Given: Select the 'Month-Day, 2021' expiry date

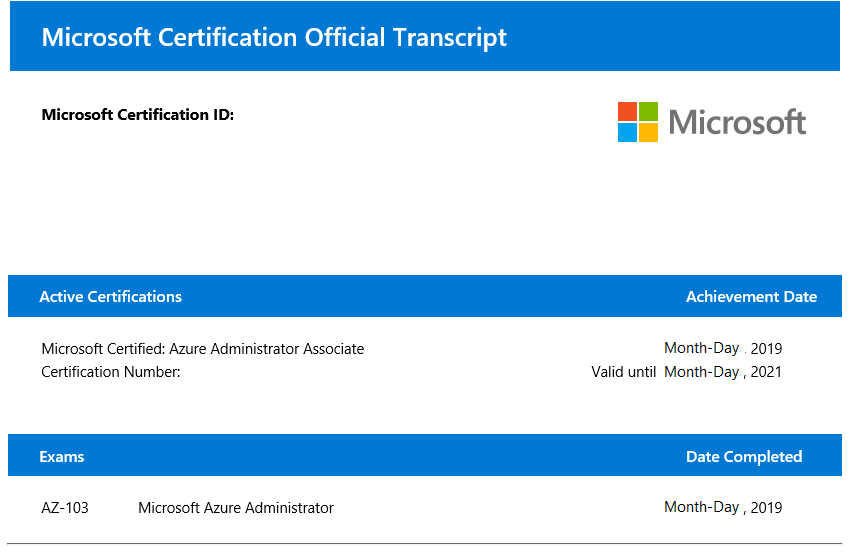Looking at the screenshot, I should pos(723,372).
